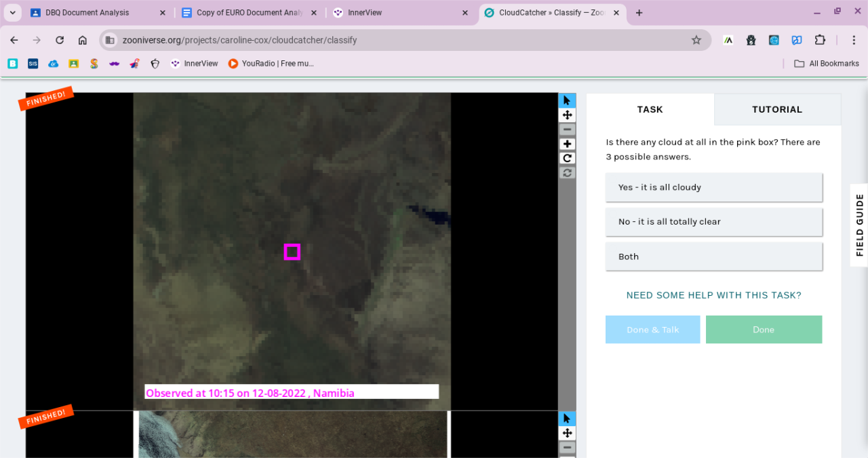View site information icon in address bar

coord(110,40)
